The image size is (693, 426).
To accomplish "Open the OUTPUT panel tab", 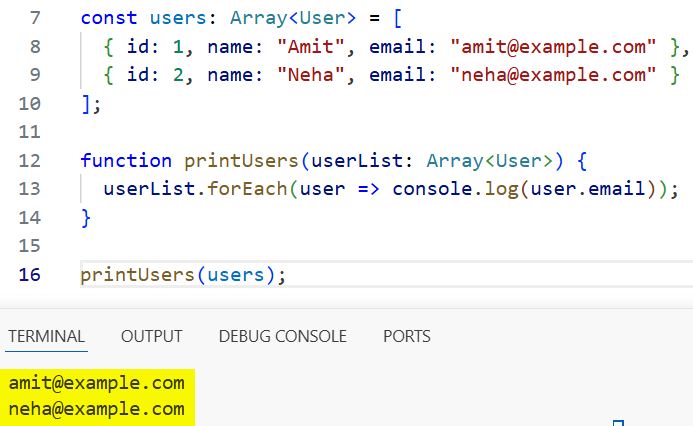I will click(x=152, y=336).
